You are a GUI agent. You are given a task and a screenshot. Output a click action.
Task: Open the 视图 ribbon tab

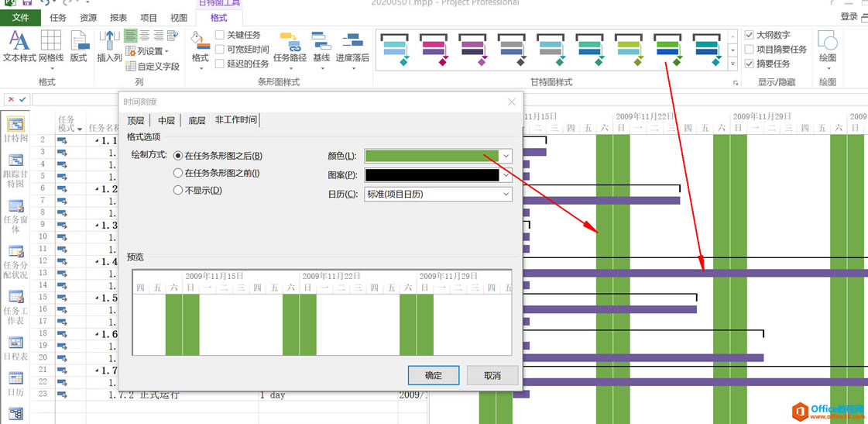pyautogui.click(x=179, y=18)
